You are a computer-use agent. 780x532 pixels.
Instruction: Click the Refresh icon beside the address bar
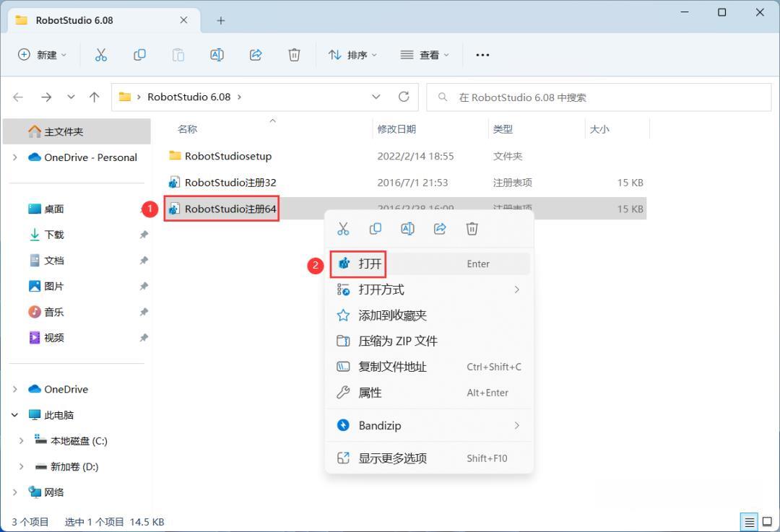click(404, 97)
